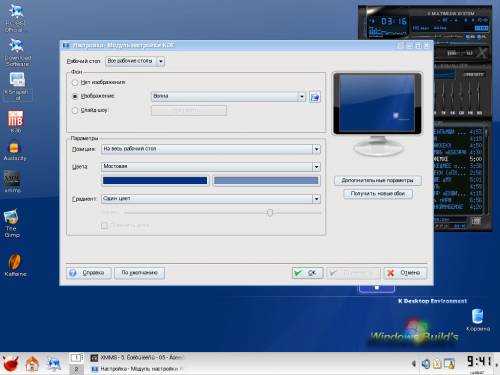Open the home folder panel icon
Image resolution: width=500 pixels, height=375 pixels.
(32, 364)
